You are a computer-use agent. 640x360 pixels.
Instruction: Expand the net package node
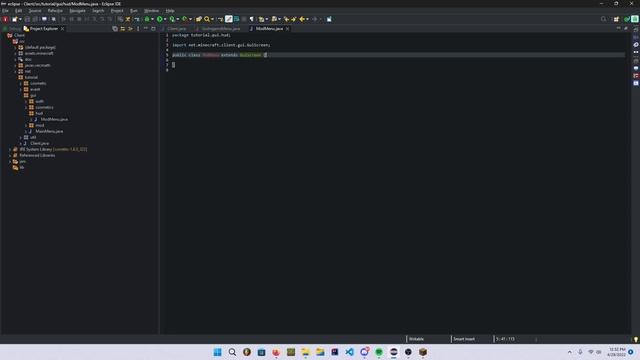[16, 71]
